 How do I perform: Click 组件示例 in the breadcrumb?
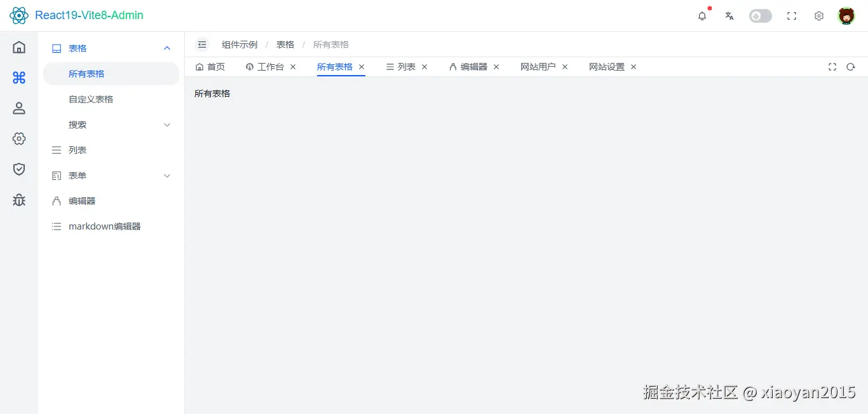pos(240,45)
